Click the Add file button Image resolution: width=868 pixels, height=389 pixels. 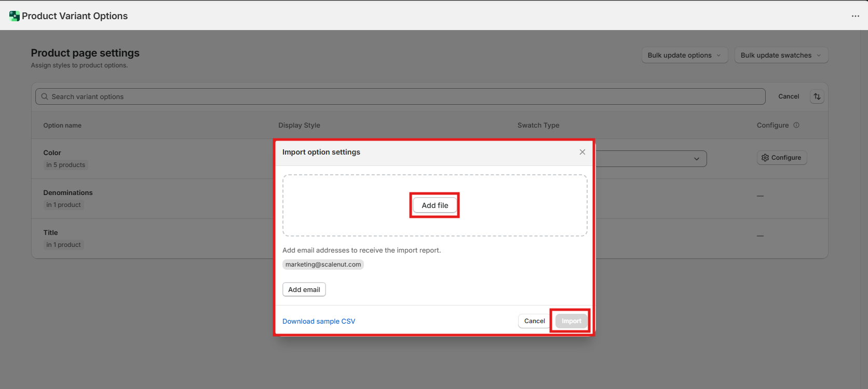click(x=435, y=205)
